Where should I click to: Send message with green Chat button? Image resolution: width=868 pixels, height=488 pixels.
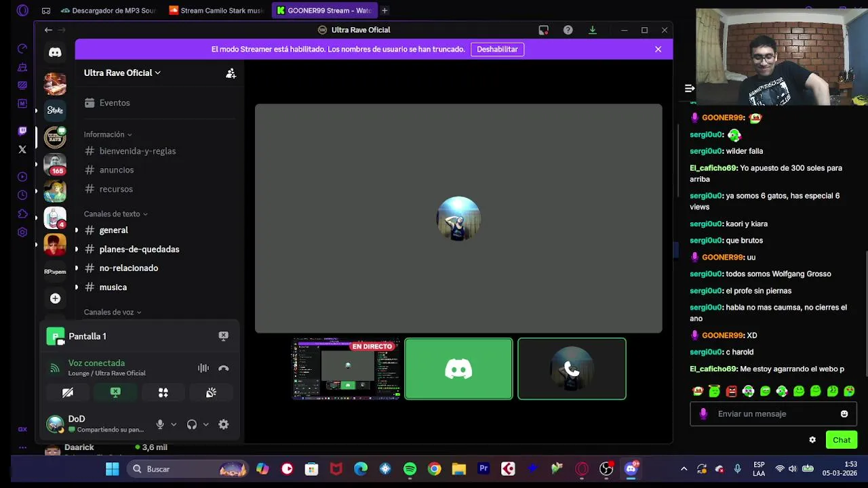click(x=842, y=440)
